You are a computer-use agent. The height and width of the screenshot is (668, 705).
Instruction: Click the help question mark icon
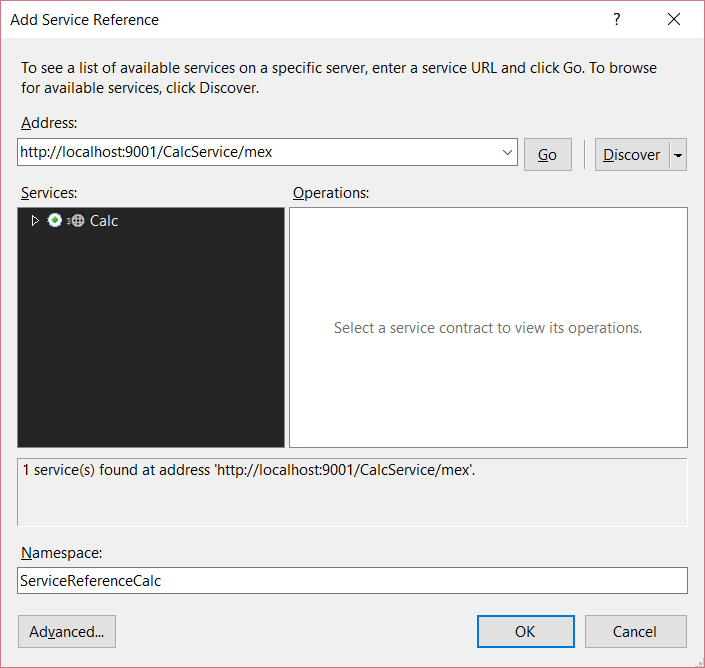pos(617,19)
